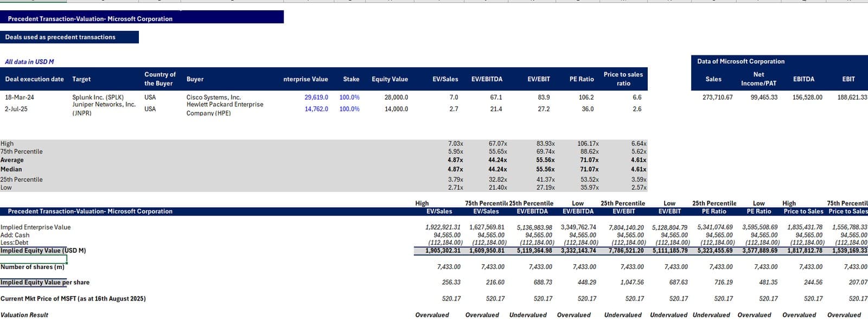Select the 75th percentile value '55.65x'

click(x=497, y=152)
